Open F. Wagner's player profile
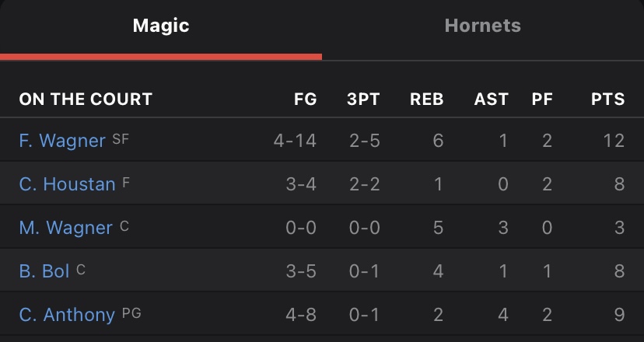Screen dimensions: 644x342 tap(62, 141)
